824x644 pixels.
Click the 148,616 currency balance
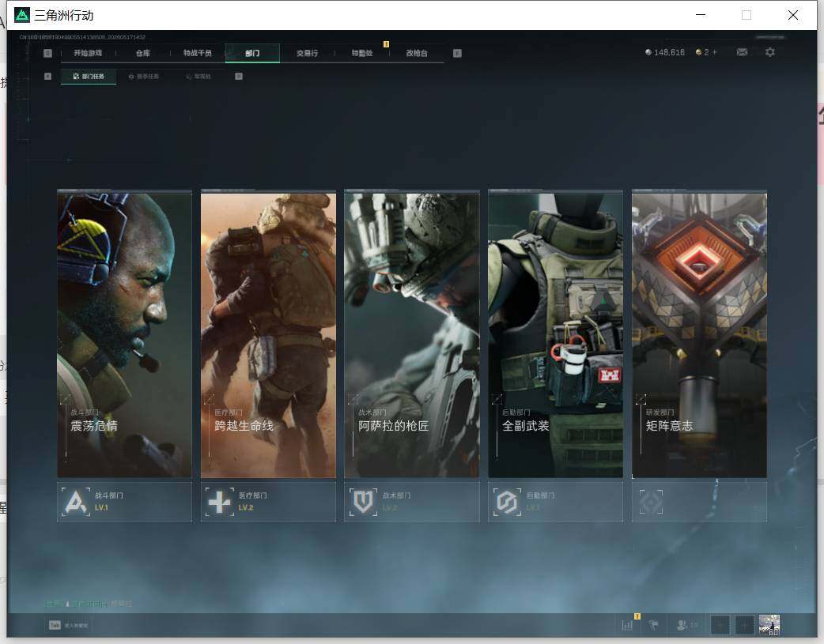coord(669,52)
